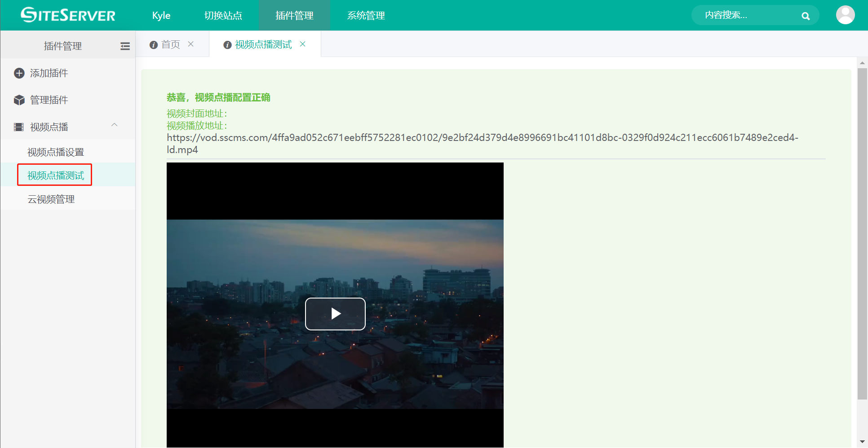Play the video with play button

click(335, 314)
